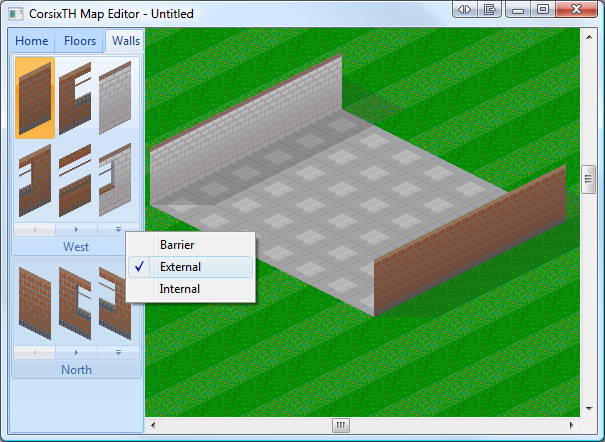The height and width of the screenshot is (442, 605).
Task: Switch to the Home tab
Action: click(x=31, y=41)
